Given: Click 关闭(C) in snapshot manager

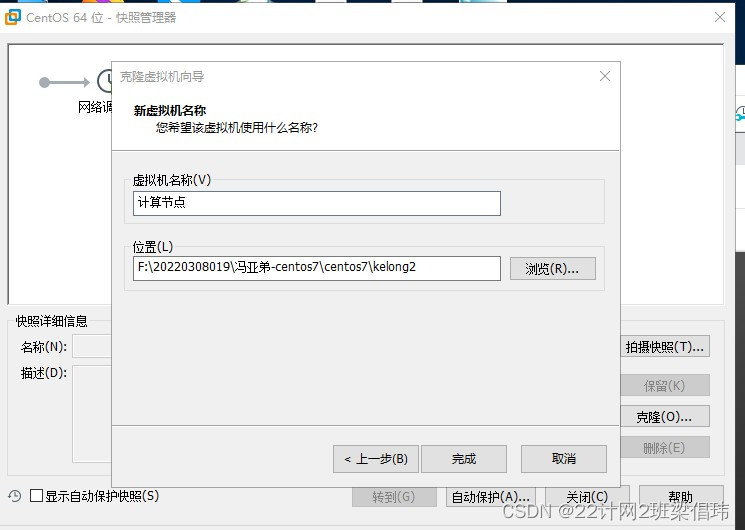Looking at the screenshot, I should pyautogui.click(x=587, y=497).
